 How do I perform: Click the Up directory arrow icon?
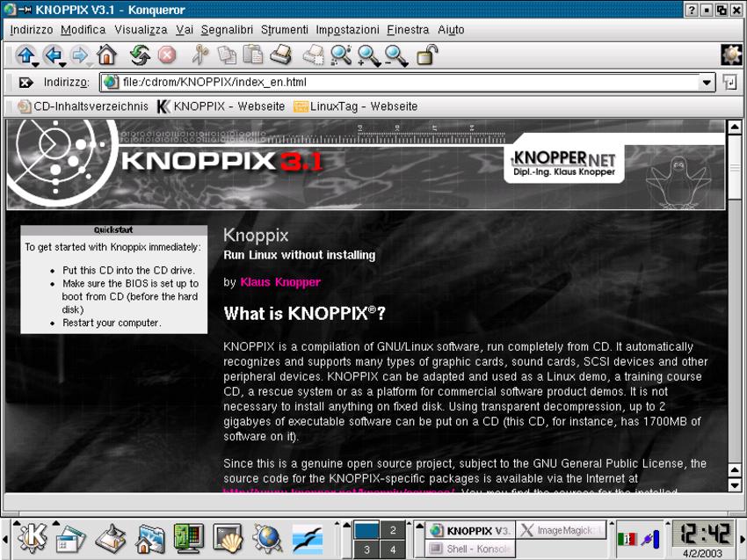click(26, 55)
